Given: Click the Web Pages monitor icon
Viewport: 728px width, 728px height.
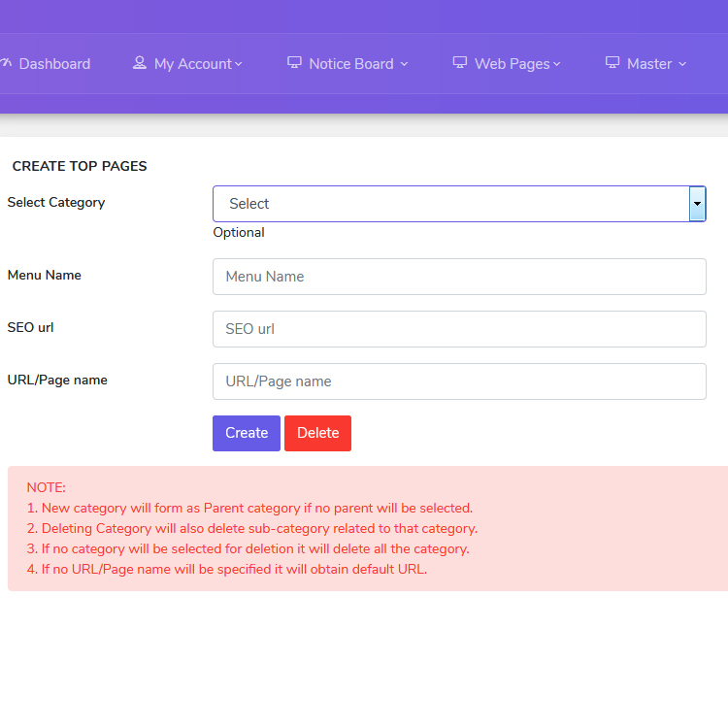Looking at the screenshot, I should [x=459, y=63].
